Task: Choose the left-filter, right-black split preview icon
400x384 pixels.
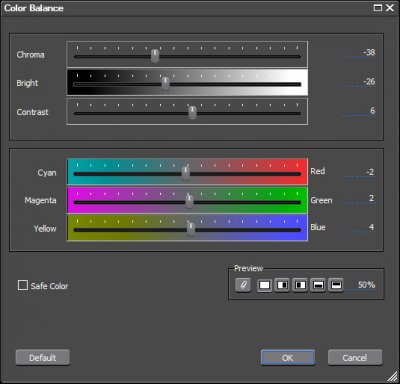Action: [282, 285]
